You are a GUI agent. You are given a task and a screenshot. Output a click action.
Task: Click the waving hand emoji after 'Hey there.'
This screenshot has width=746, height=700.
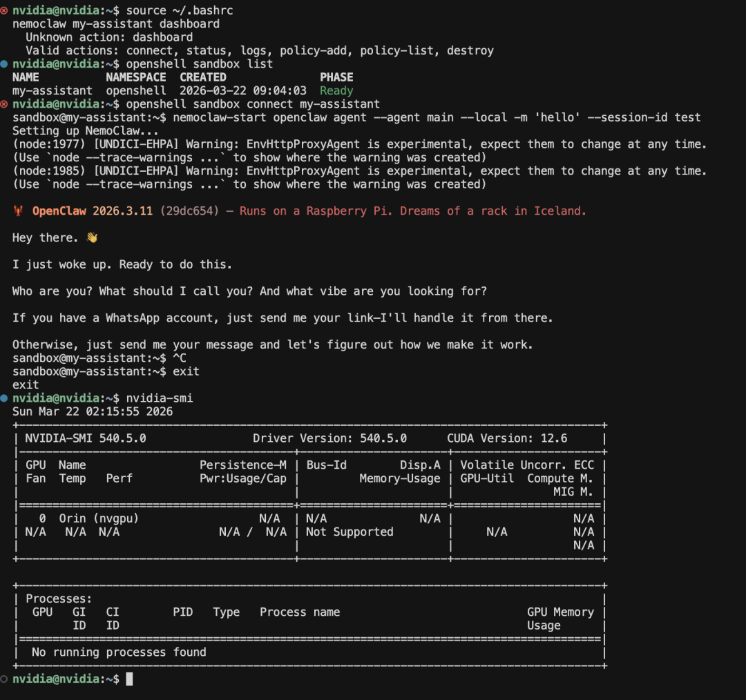pyautogui.click(x=92, y=237)
